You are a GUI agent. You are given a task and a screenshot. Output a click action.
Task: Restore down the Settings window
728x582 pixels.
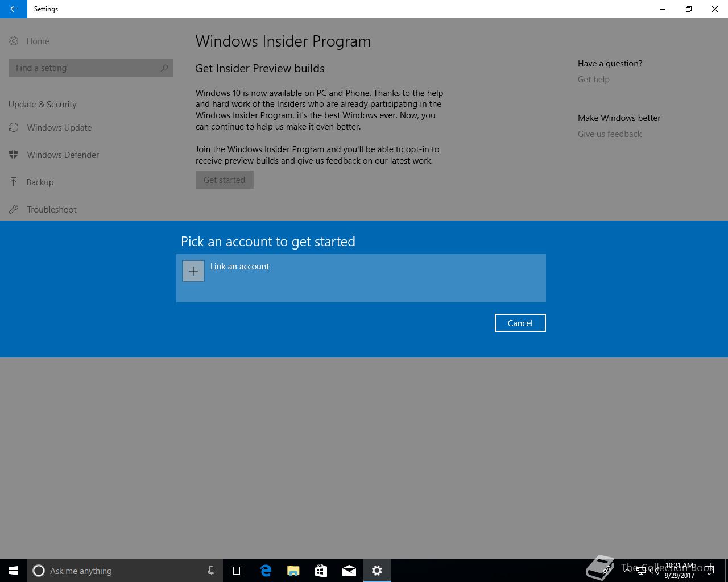tap(689, 9)
